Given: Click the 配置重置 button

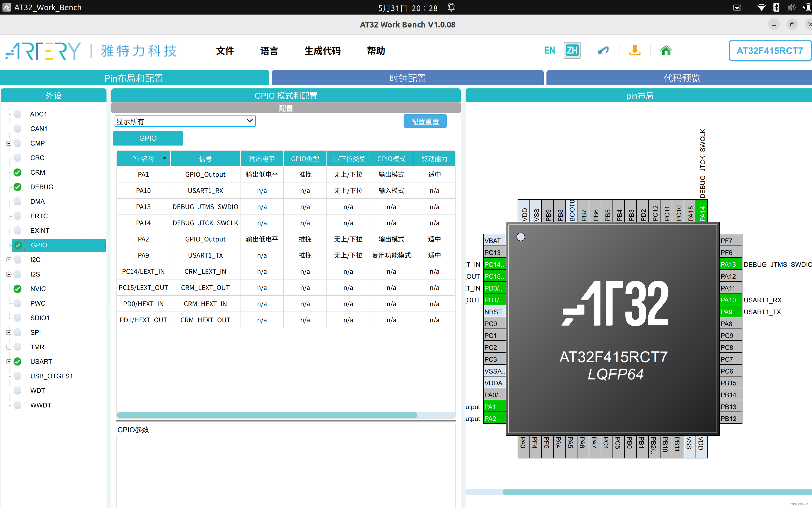Looking at the screenshot, I should [x=425, y=121].
